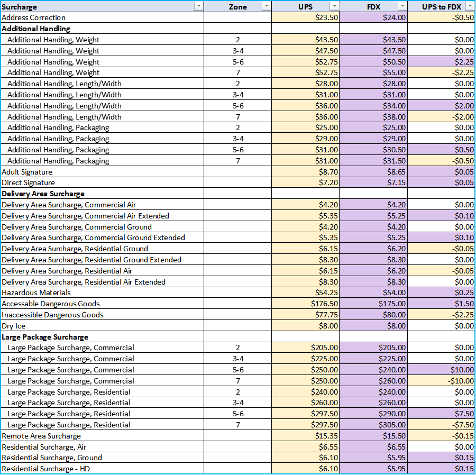Select the UPS $176.50 cell
Viewport: 476px width, 475px height.
coord(305,304)
